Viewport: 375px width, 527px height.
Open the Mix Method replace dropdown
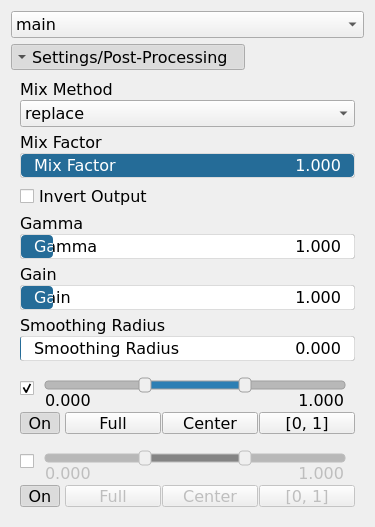(187, 114)
